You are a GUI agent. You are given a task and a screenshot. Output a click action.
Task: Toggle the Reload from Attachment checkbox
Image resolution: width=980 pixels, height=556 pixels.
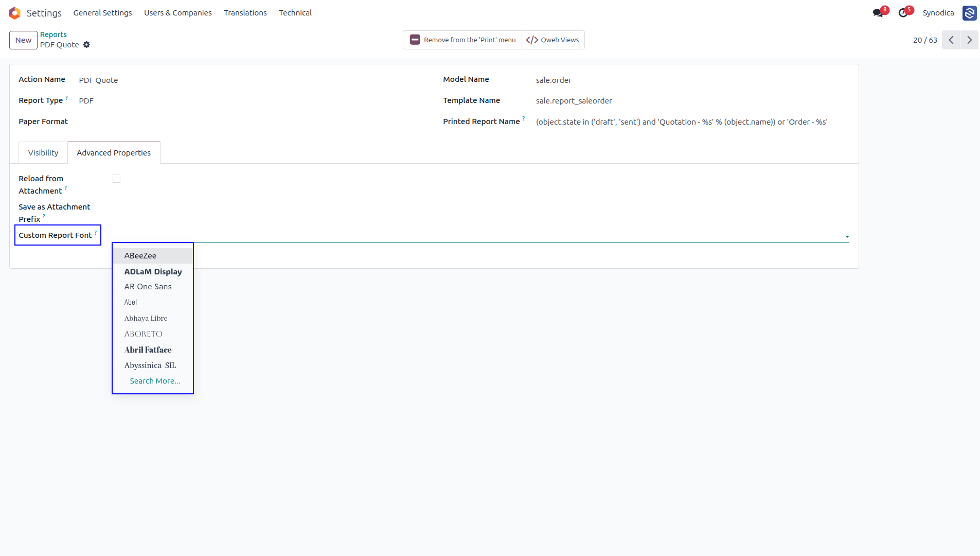[x=116, y=179]
